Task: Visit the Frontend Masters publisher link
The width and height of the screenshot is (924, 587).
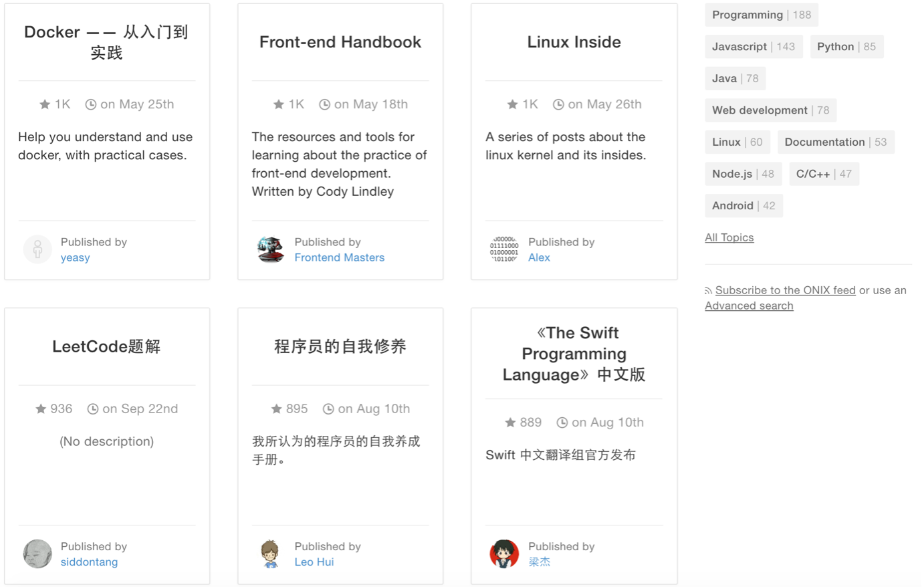Action: [x=339, y=257]
